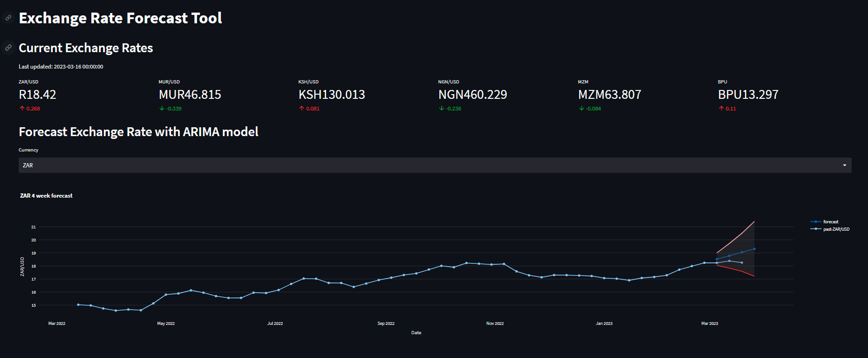Open the Currency dropdown showing ZAR
This screenshot has width=868, height=358.
pyautogui.click(x=435, y=165)
